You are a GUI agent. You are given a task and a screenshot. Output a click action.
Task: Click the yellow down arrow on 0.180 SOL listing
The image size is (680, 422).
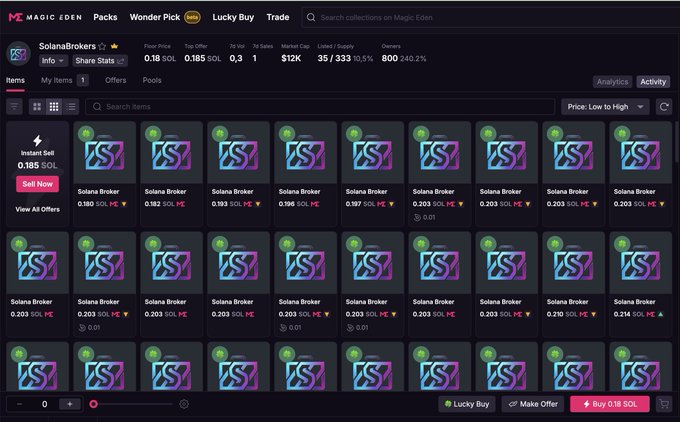[124, 204]
